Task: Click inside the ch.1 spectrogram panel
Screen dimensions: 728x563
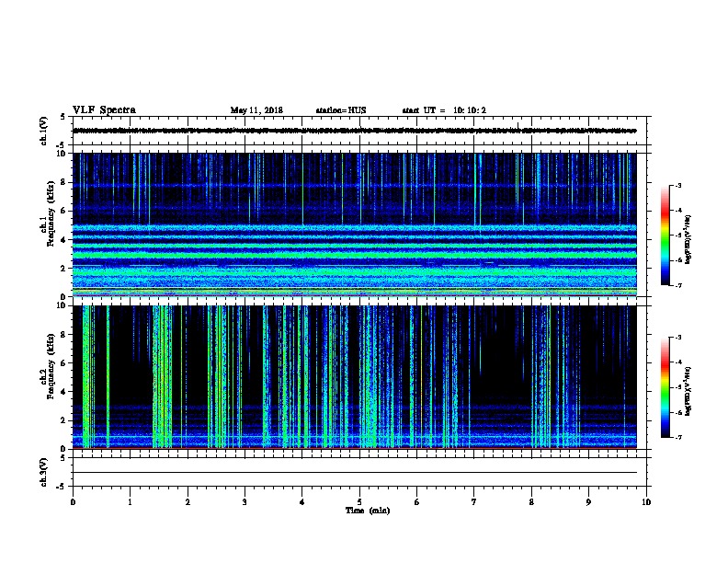Action: (x=354, y=224)
